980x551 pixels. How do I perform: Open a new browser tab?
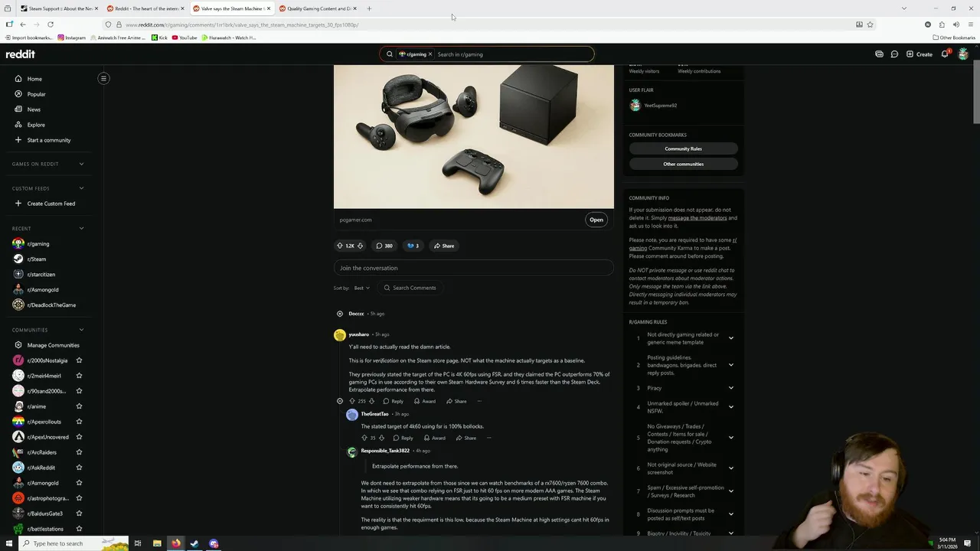[x=369, y=8]
